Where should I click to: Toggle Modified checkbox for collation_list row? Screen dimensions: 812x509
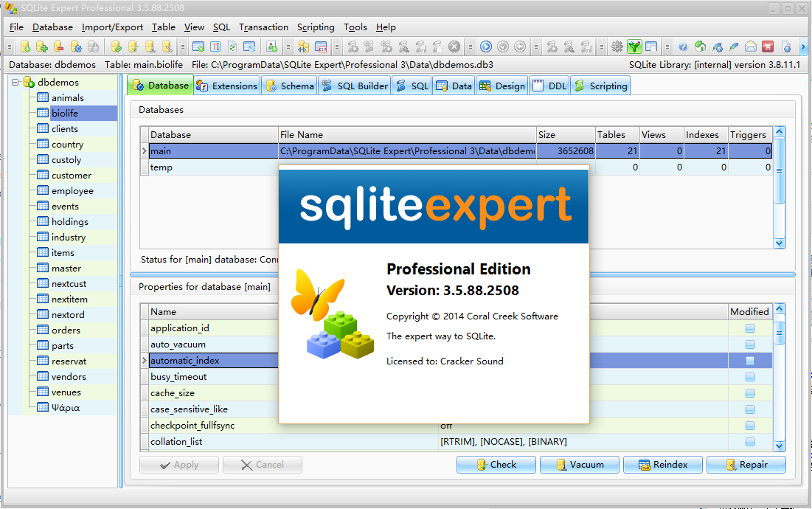click(x=749, y=442)
